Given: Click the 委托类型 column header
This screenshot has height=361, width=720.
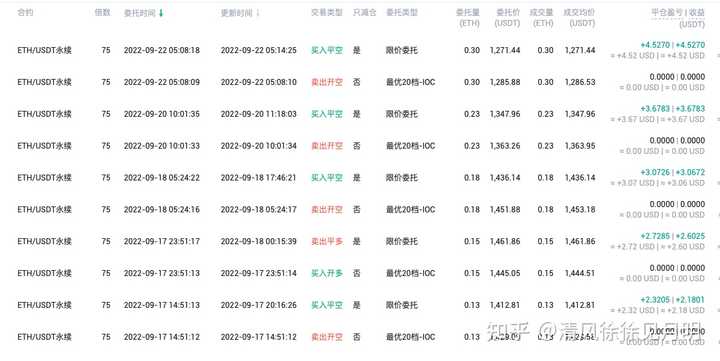Looking at the screenshot, I should pyautogui.click(x=402, y=13).
